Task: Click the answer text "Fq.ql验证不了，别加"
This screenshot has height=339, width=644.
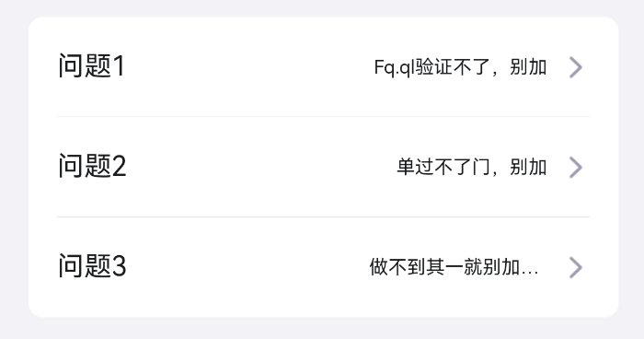Action: (x=460, y=67)
